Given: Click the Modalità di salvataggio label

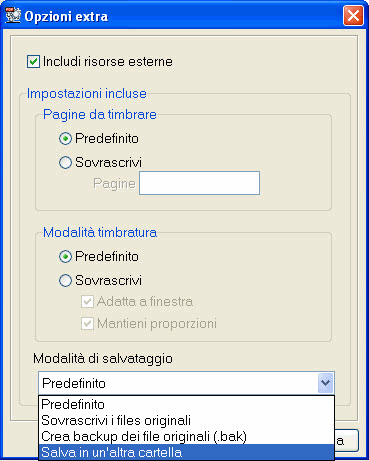Looking at the screenshot, I should 103,359.
